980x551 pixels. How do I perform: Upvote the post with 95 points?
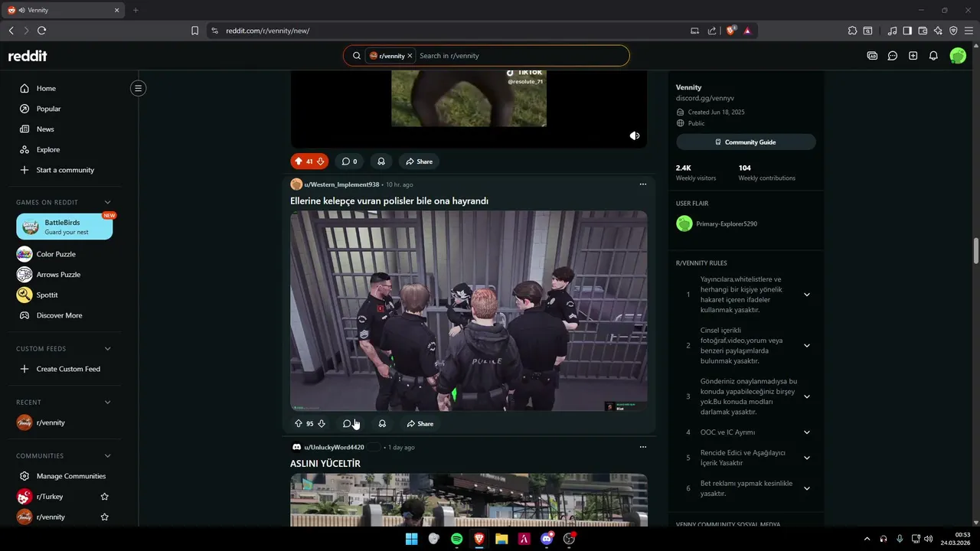click(x=299, y=423)
